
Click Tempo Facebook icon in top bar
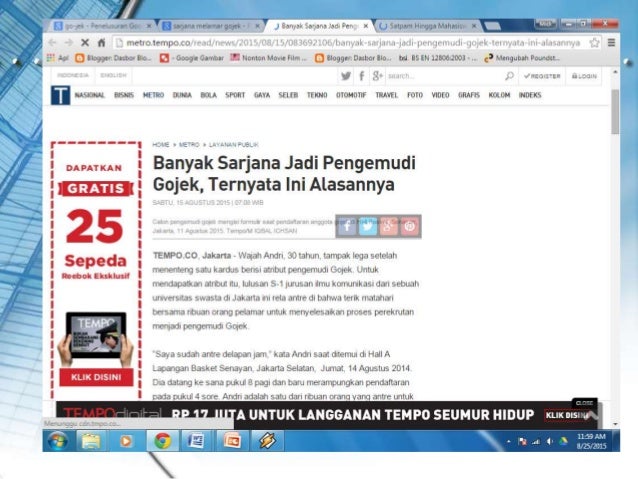tap(362, 76)
